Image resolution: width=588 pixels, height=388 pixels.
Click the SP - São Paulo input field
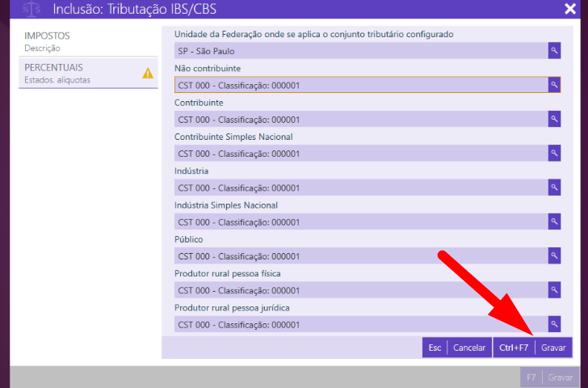(360, 50)
